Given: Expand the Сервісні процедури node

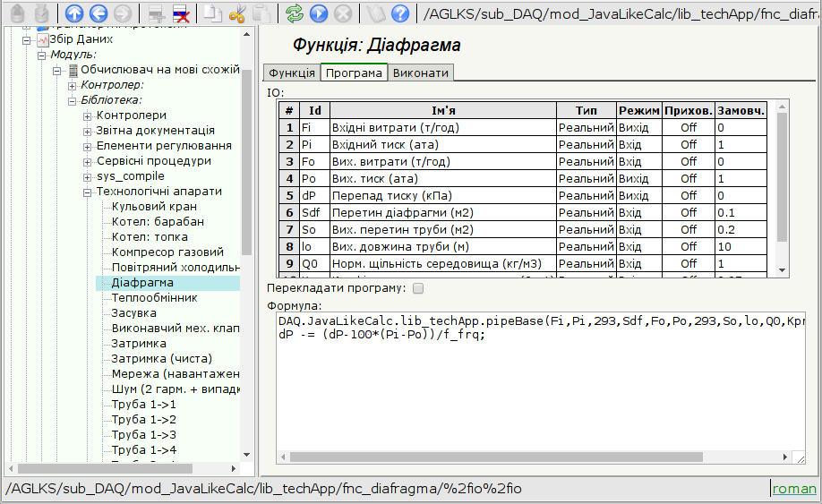Looking at the screenshot, I should tap(88, 161).
